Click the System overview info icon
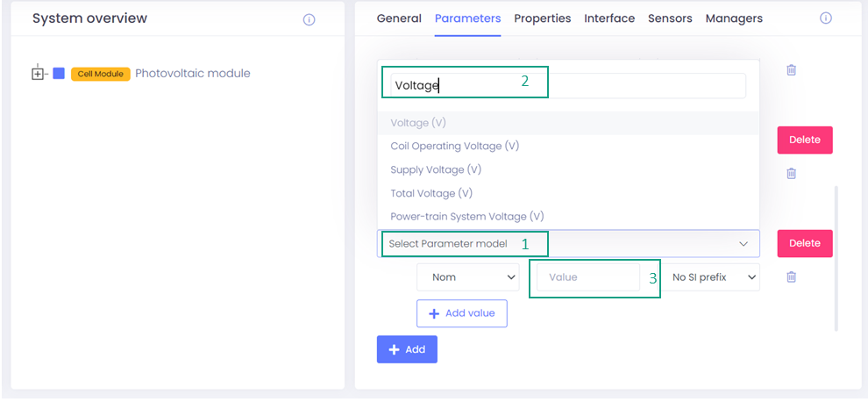 point(309,19)
